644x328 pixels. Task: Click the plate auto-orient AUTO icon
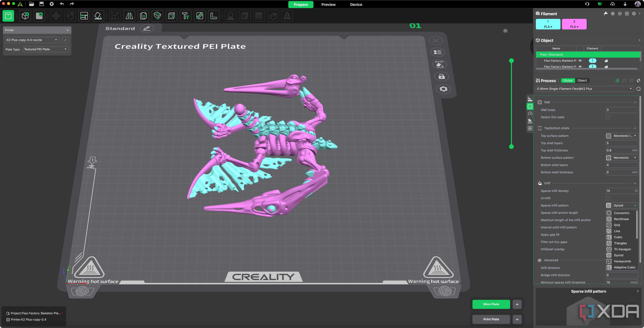pyautogui.click(x=439, y=64)
